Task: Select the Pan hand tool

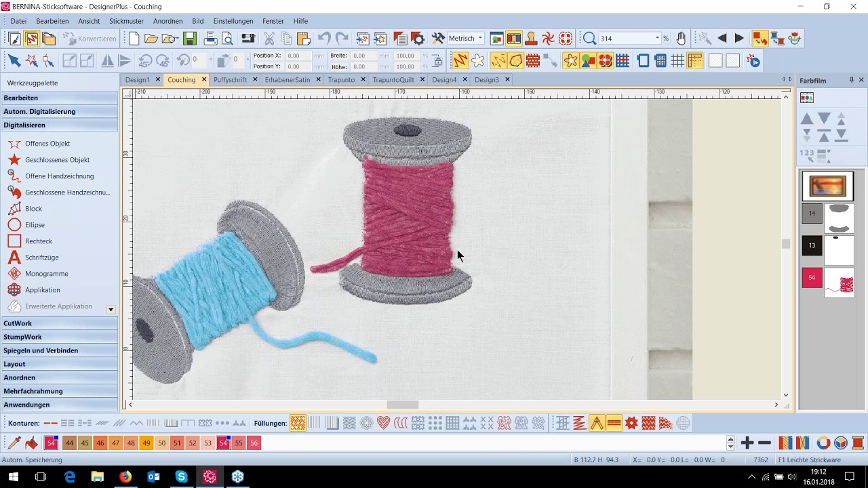Action: pos(681,39)
